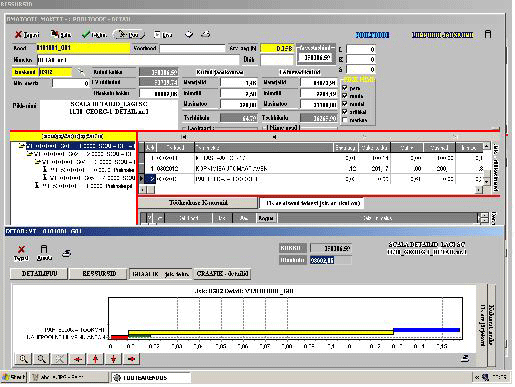This screenshot has height=387, width=515.
Task: Click the first navigation arrow above the grid
Action: click(x=184, y=137)
